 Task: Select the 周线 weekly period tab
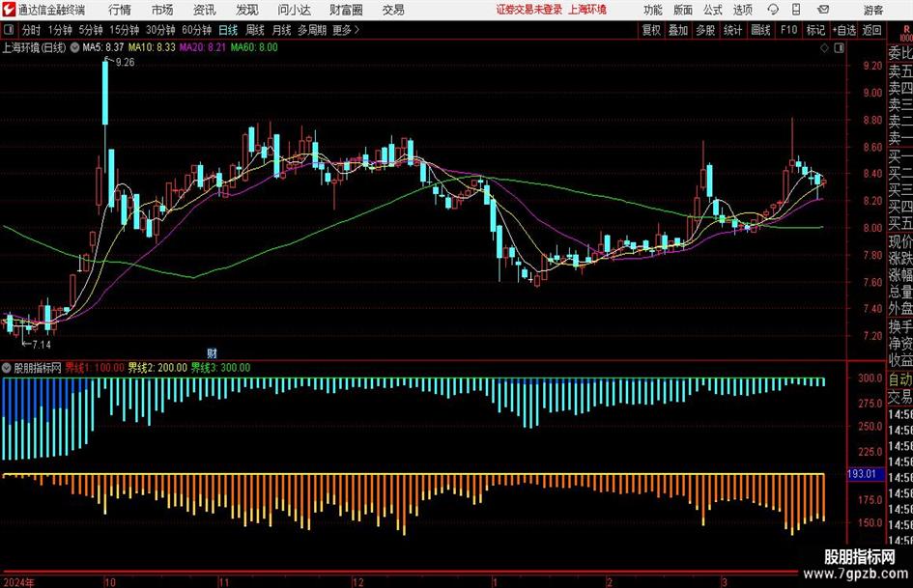click(x=254, y=30)
